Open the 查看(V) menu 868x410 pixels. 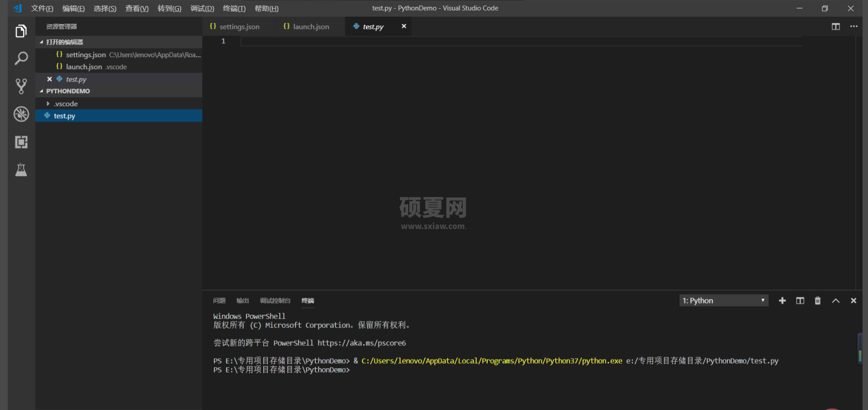[x=137, y=8]
